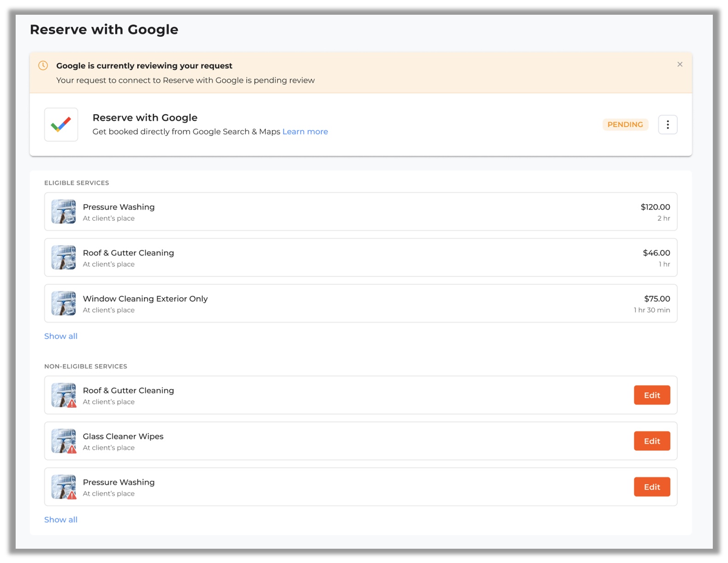Click warning thumbnail of Glass Cleaner Wipes

coord(64,441)
